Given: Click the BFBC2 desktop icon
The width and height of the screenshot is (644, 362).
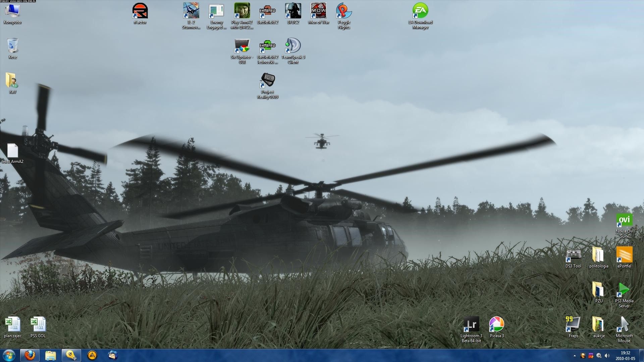Looking at the screenshot, I should click(293, 12).
